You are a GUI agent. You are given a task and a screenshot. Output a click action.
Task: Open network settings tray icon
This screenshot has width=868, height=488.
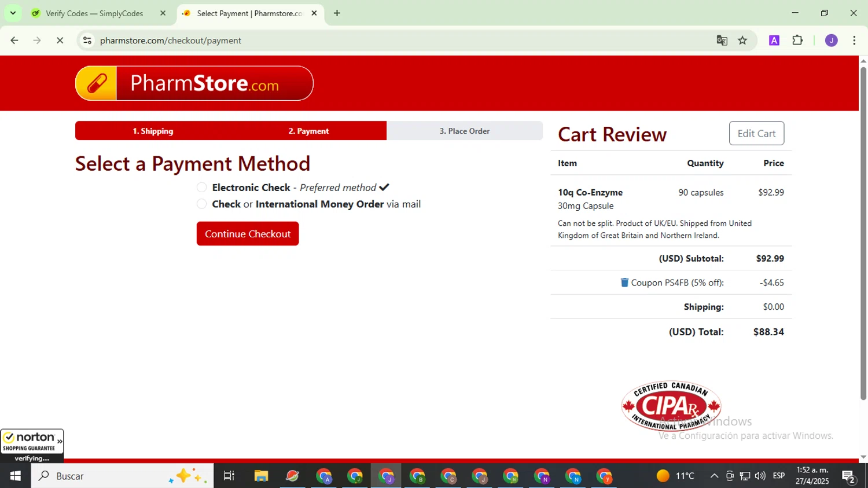coord(745,476)
